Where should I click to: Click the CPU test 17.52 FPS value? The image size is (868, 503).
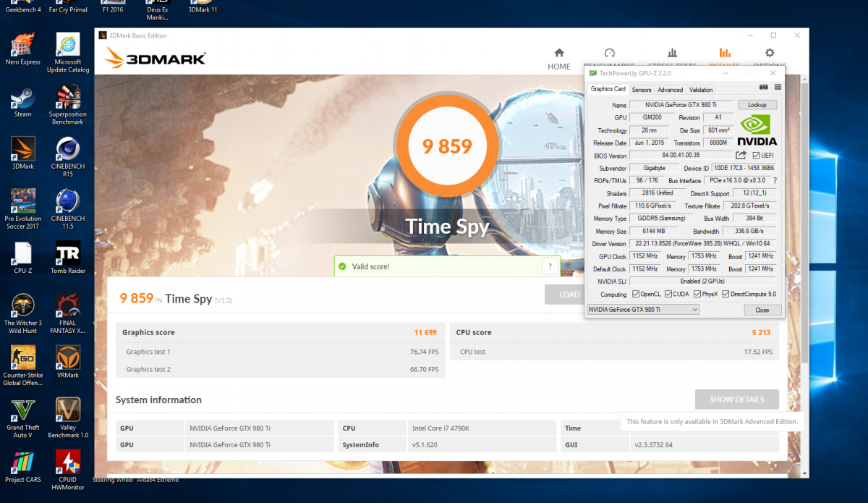tap(757, 352)
